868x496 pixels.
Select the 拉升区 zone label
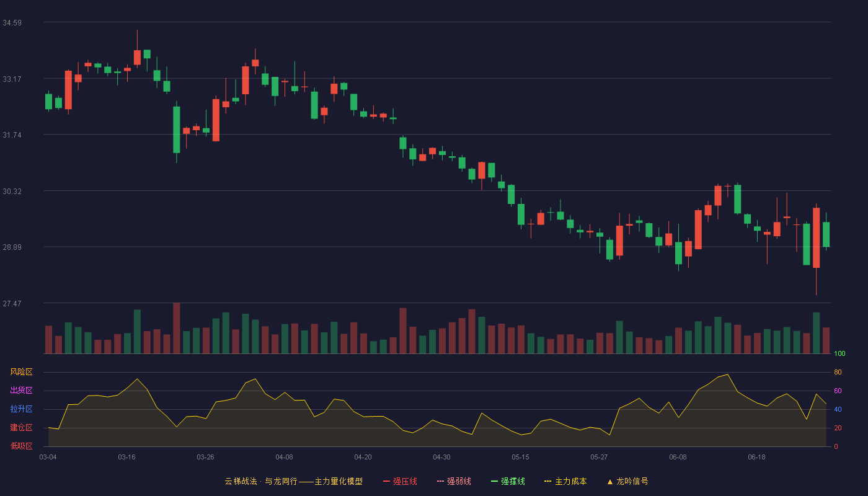(21, 409)
